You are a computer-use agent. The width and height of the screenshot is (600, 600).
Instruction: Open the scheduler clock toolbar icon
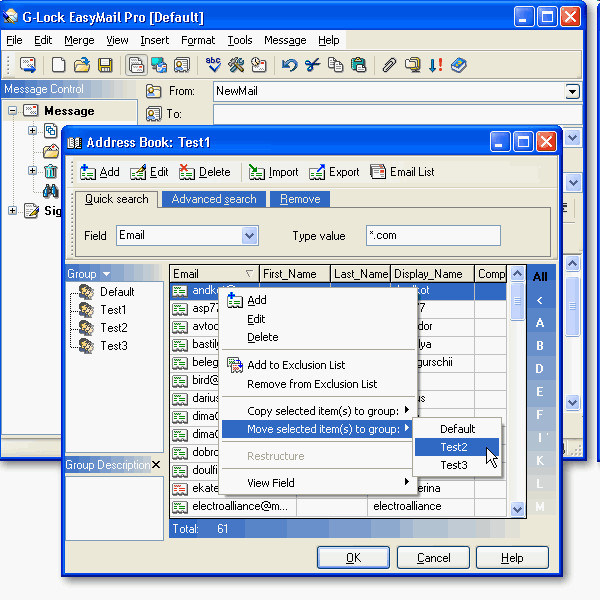point(259,65)
